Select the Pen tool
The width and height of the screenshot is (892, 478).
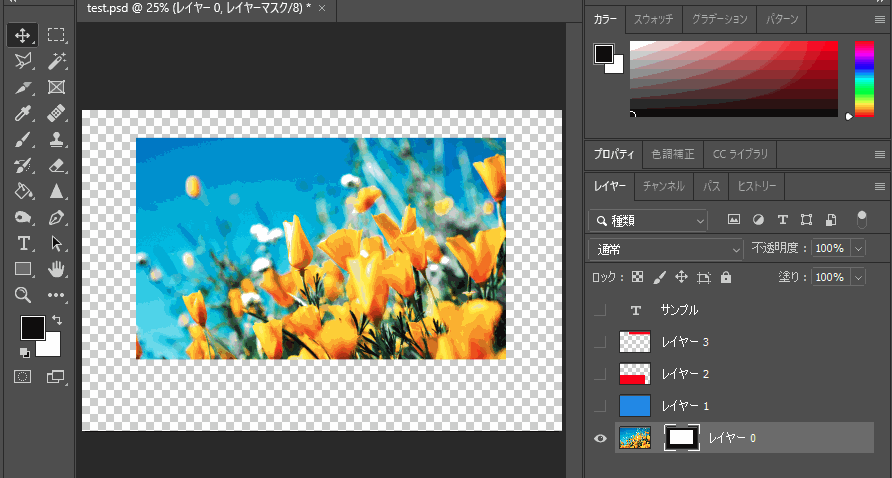(x=56, y=217)
